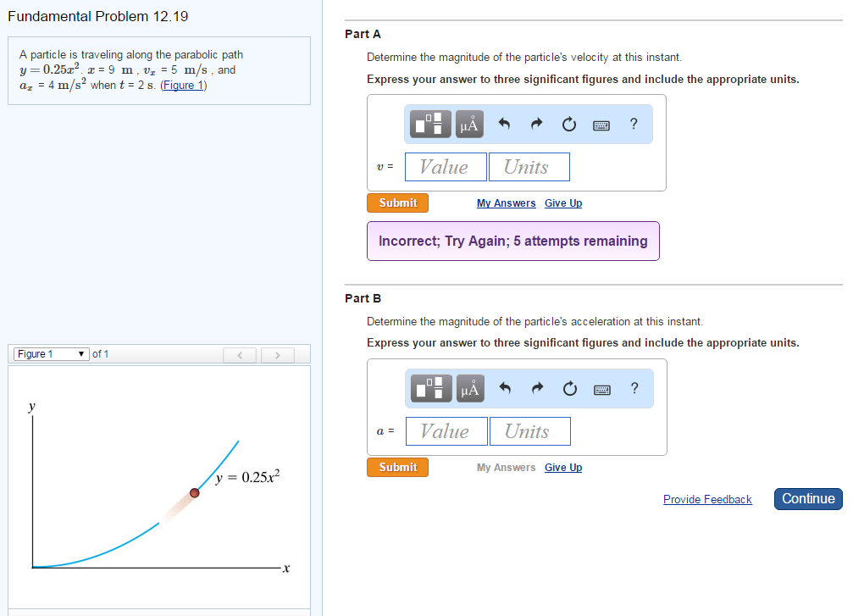Click the next figure chevron
The width and height of the screenshot is (853, 616).
click(278, 353)
